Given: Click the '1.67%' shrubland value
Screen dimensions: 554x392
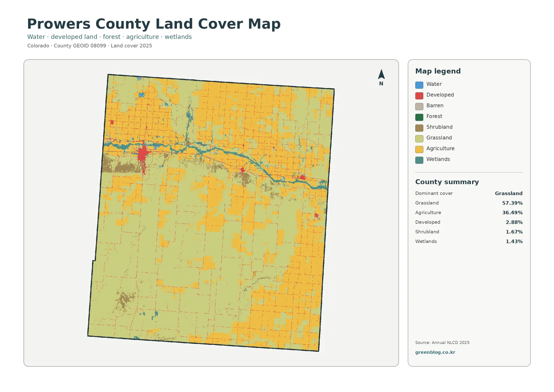Looking at the screenshot, I should click(514, 232).
